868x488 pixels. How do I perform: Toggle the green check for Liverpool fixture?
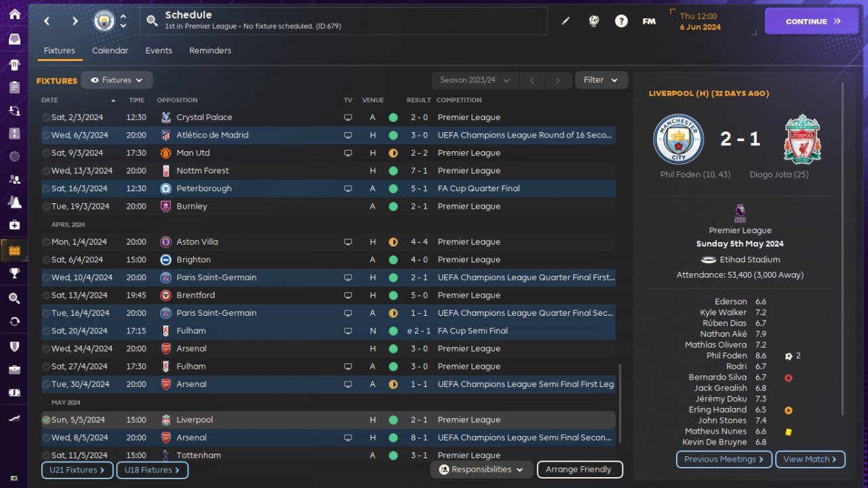45,420
